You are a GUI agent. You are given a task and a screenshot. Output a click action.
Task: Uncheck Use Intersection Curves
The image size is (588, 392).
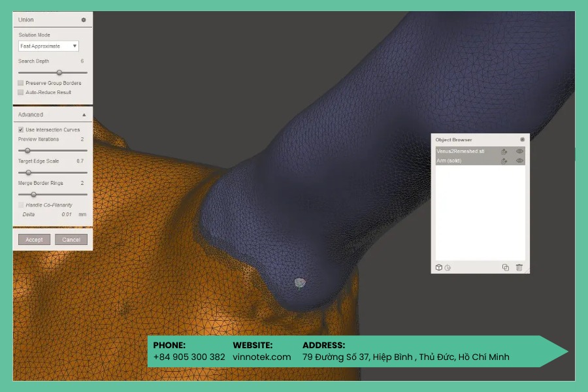point(21,130)
